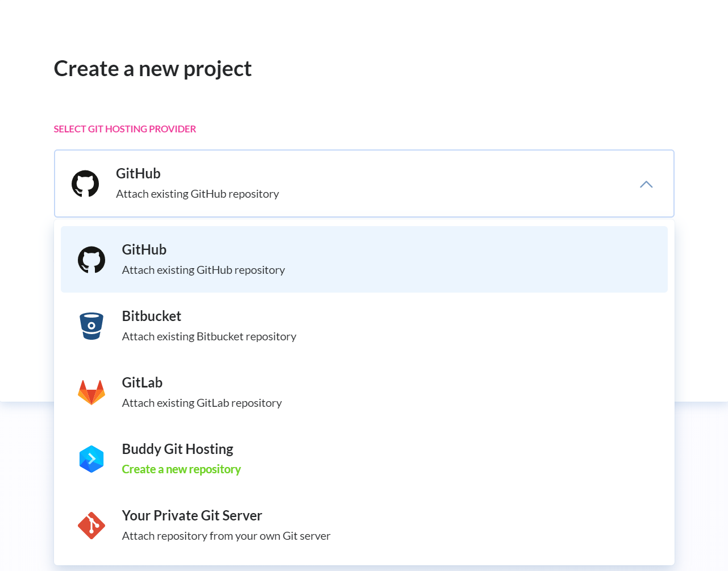The height and width of the screenshot is (571, 728).
Task: Click 'Attach existing GitLab repository' description
Action: click(202, 403)
